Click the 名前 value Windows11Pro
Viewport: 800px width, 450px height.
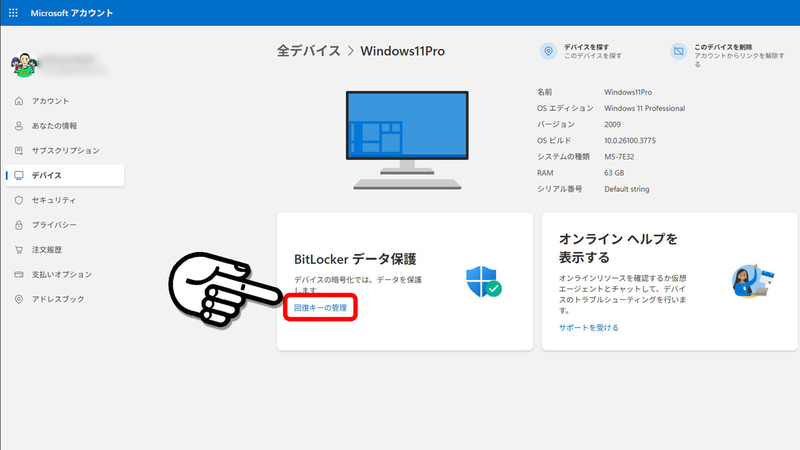coord(628,92)
